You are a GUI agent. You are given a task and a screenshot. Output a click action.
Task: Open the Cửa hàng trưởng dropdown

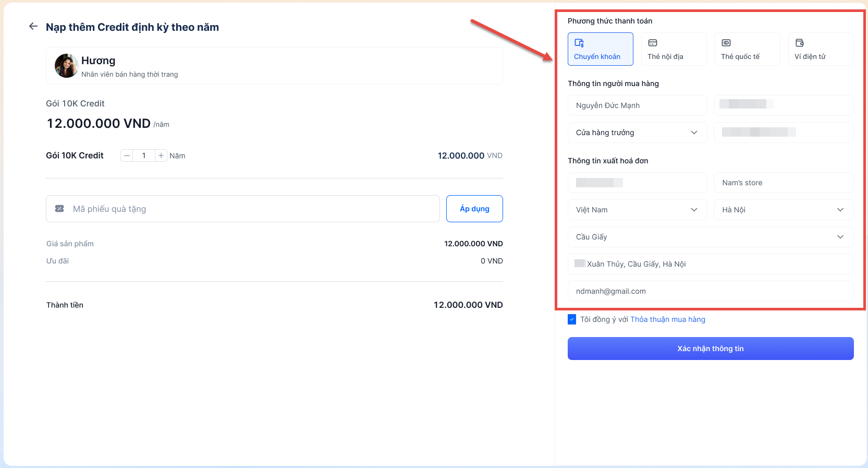click(637, 133)
